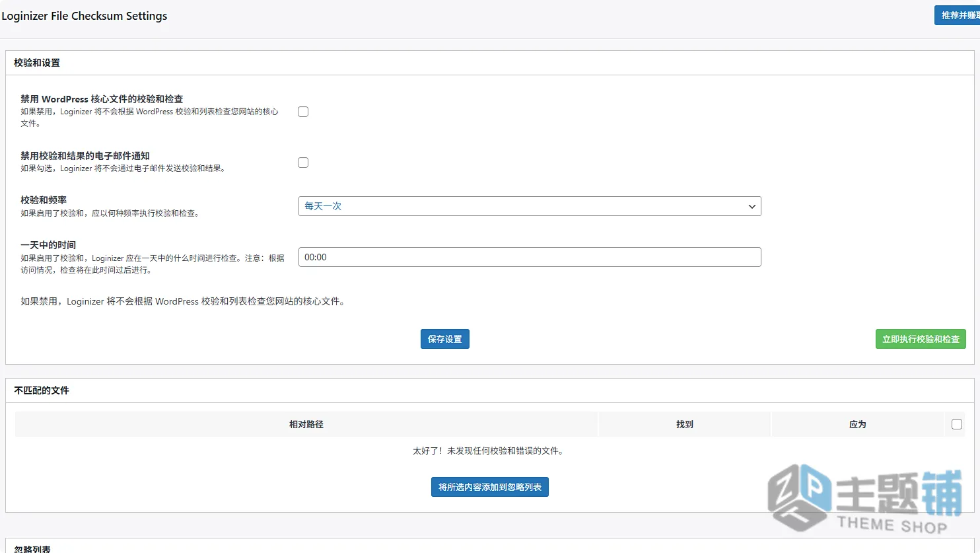Click the 禁用 WordPress 核心文件的校验和检查 label

coord(102,99)
